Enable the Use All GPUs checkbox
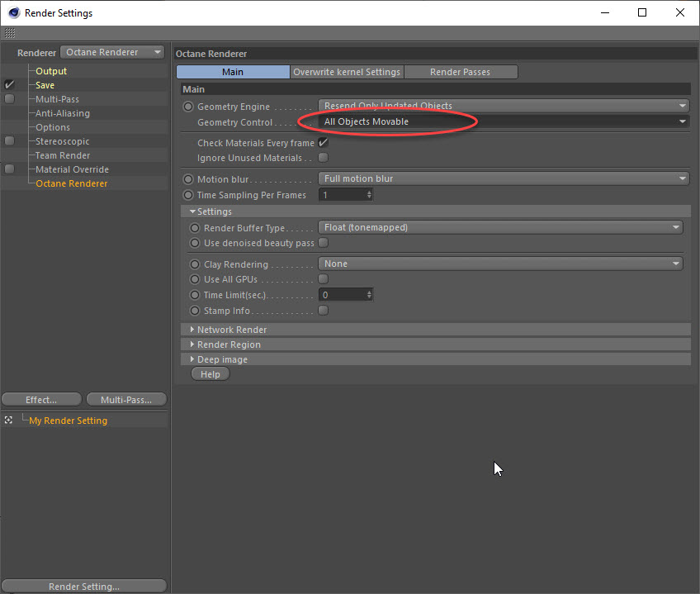Image resolution: width=700 pixels, height=594 pixels. (324, 279)
